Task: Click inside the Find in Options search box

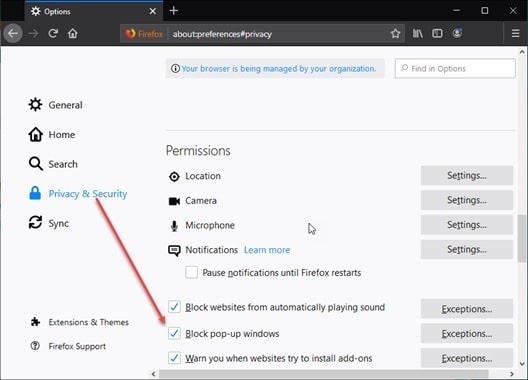Action: click(455, 68)
